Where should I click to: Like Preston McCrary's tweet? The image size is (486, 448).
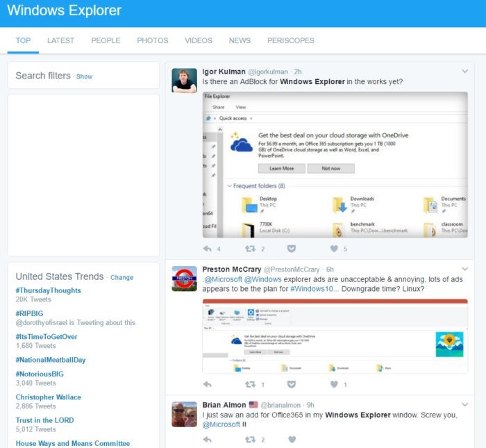click(334, 384)
